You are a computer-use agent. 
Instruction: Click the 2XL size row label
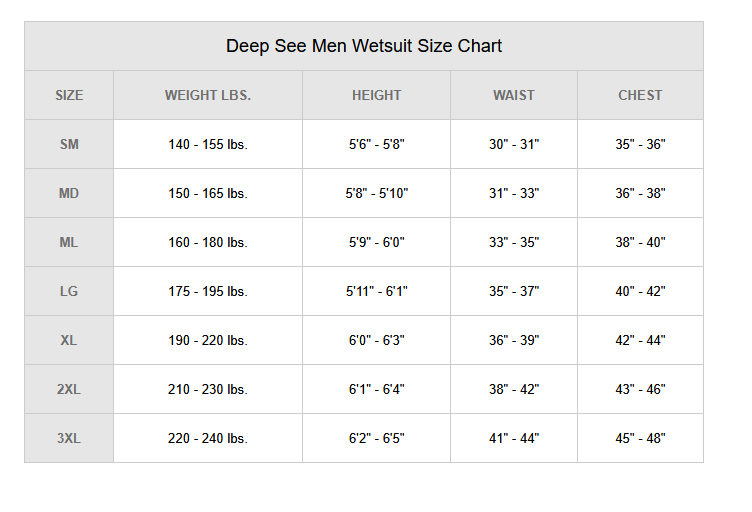pos(69,389)
